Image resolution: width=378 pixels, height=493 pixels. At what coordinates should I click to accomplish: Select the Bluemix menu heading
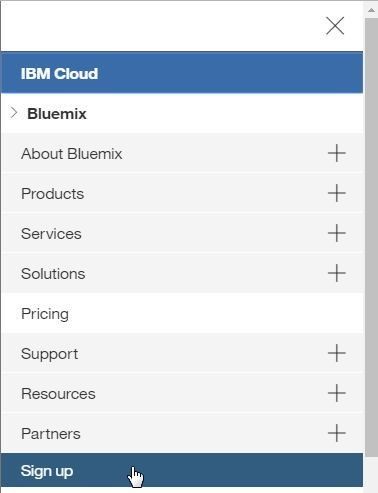57,114
